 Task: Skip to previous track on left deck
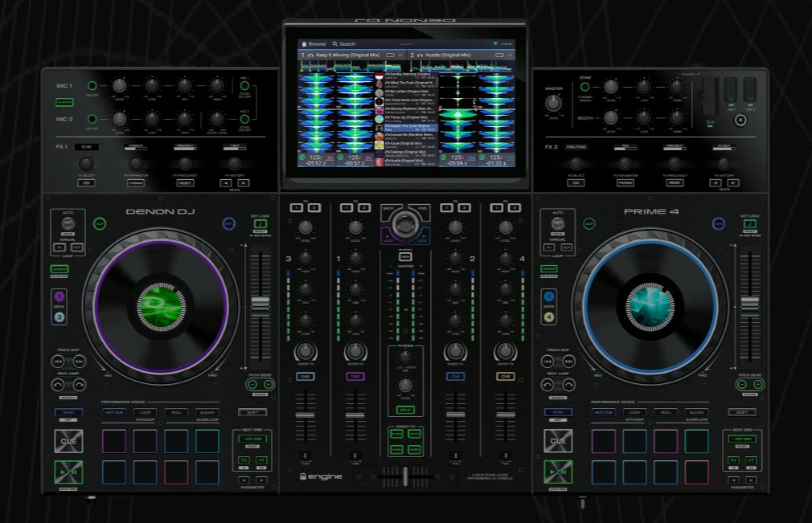coord(58,361)
